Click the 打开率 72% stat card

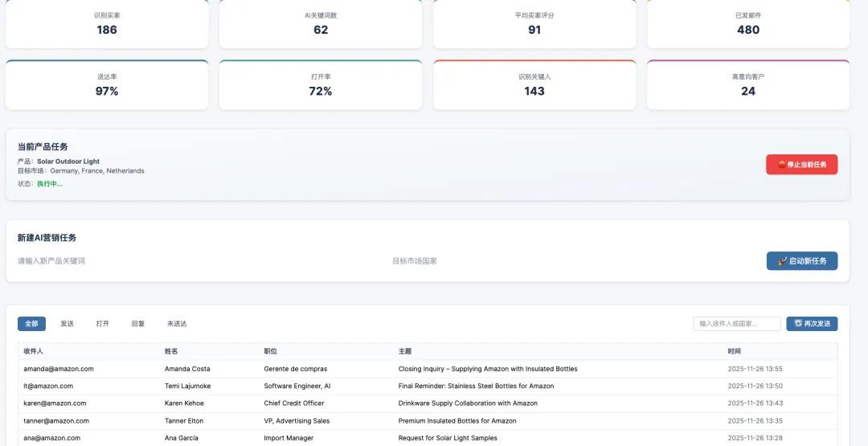[320, 85]
